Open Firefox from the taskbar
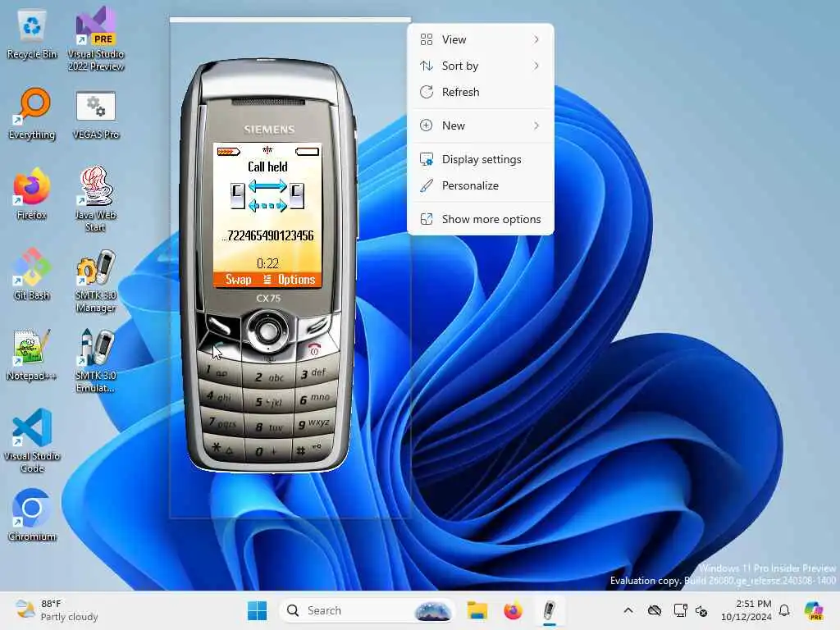Image resolution: width=840 pixels, height=630 pixels. point(514,610)
